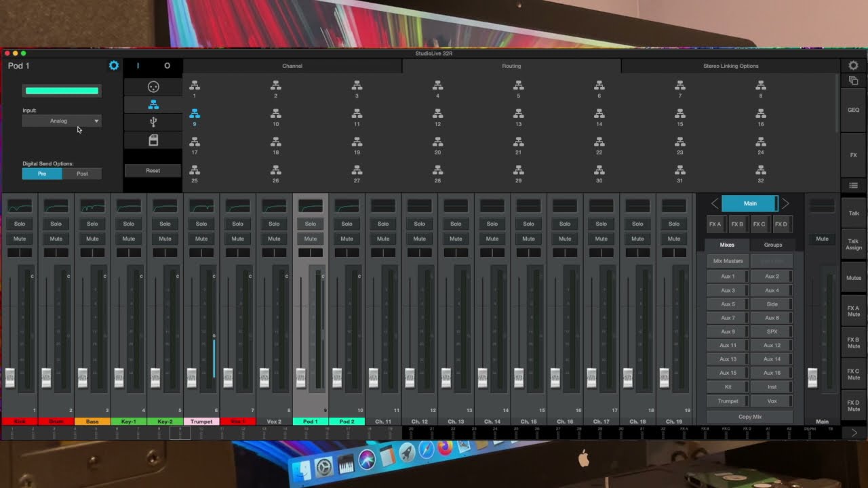
Task: Toggle FX D Mute
Action: coord(854,406)
